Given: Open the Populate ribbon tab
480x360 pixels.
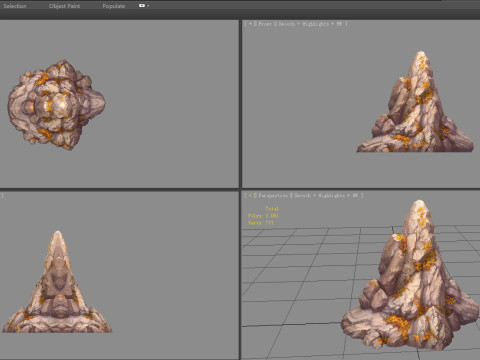Looking at the screenshot, I should [x=114, y=6].
